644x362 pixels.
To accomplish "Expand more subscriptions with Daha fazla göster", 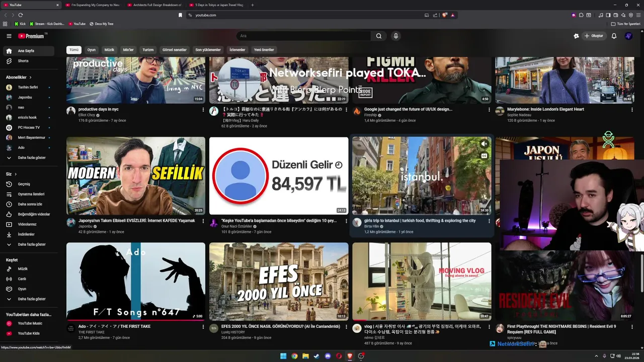I will tap(29, 158).
